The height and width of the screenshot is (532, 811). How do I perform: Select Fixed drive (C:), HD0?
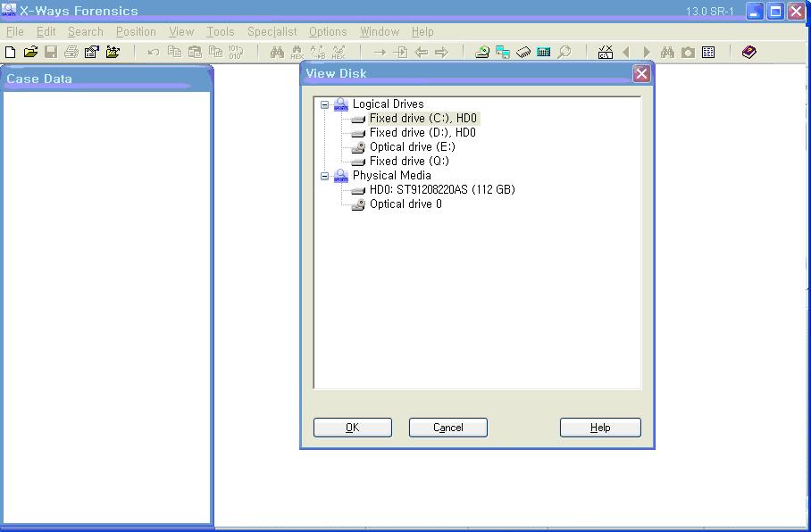pyautogui.click(x=423, y=119)
